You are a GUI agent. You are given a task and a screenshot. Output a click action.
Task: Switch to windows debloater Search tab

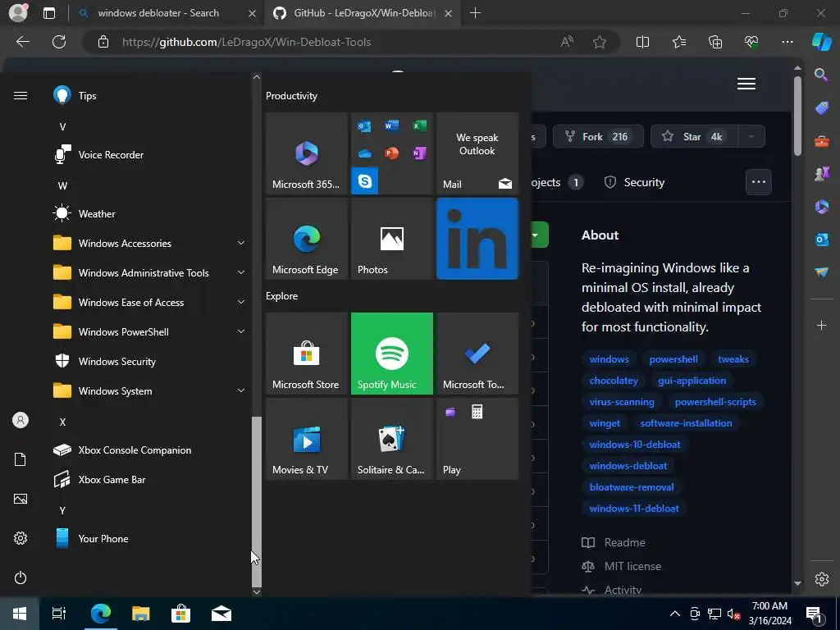click(x=166, y=13)
